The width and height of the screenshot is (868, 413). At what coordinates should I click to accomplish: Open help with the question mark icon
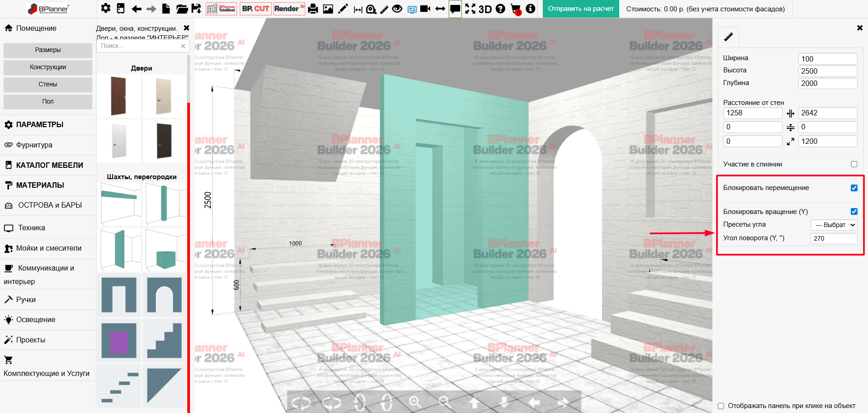[500, 9]
